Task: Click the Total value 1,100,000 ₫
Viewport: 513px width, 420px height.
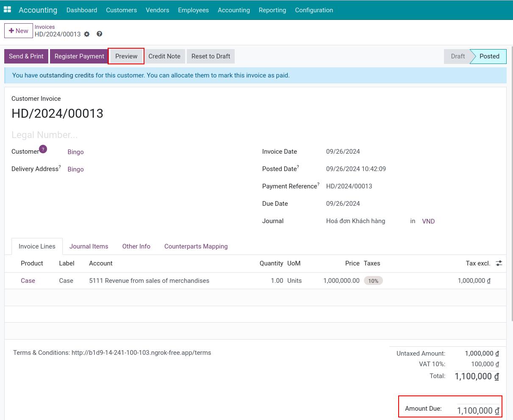Action: point(477,376)
